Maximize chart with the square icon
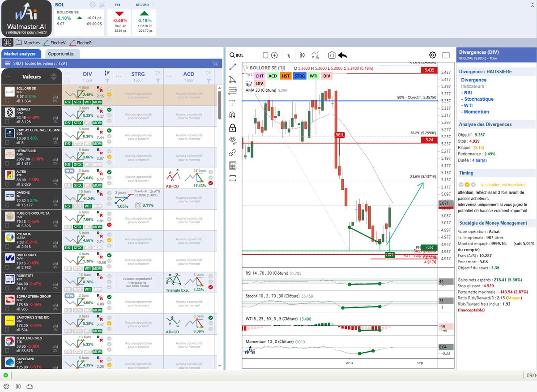 click(446, 55)
